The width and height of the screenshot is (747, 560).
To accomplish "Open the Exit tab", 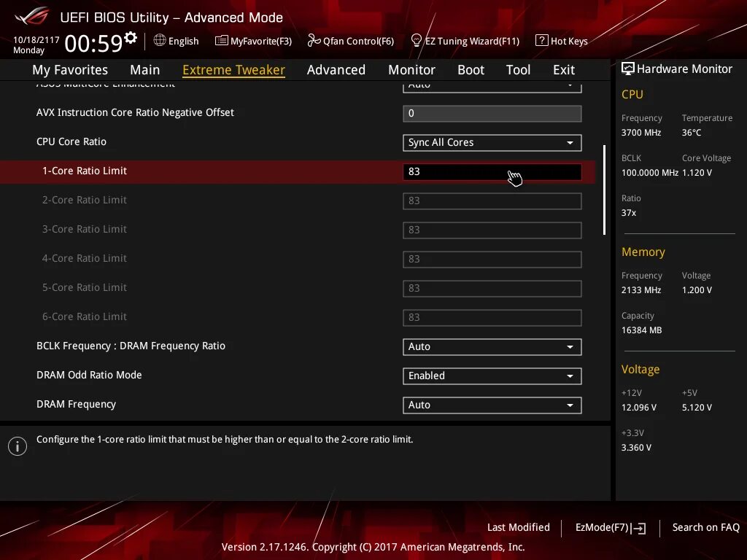I will pos(564,70).
